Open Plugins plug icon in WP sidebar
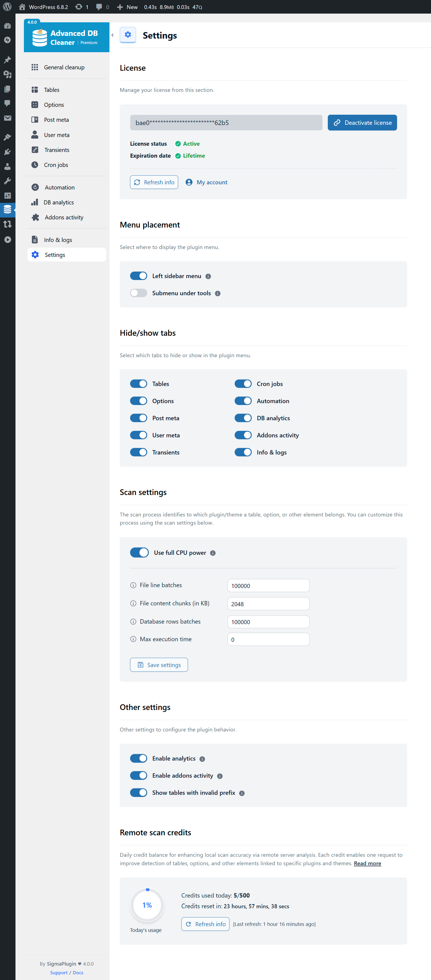This screenshot has height=980, width=431. pos(7,152)
